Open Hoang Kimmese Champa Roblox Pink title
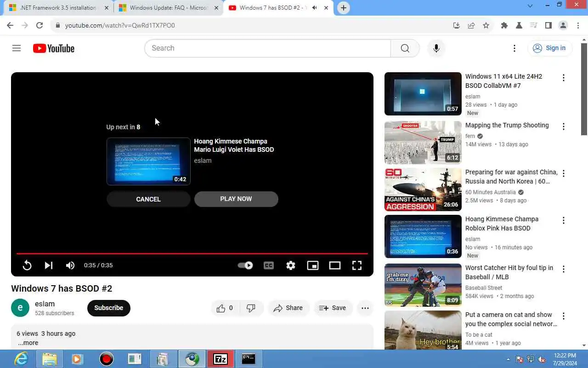This screenshot has height=368, width=588. [x=502, y=224]
